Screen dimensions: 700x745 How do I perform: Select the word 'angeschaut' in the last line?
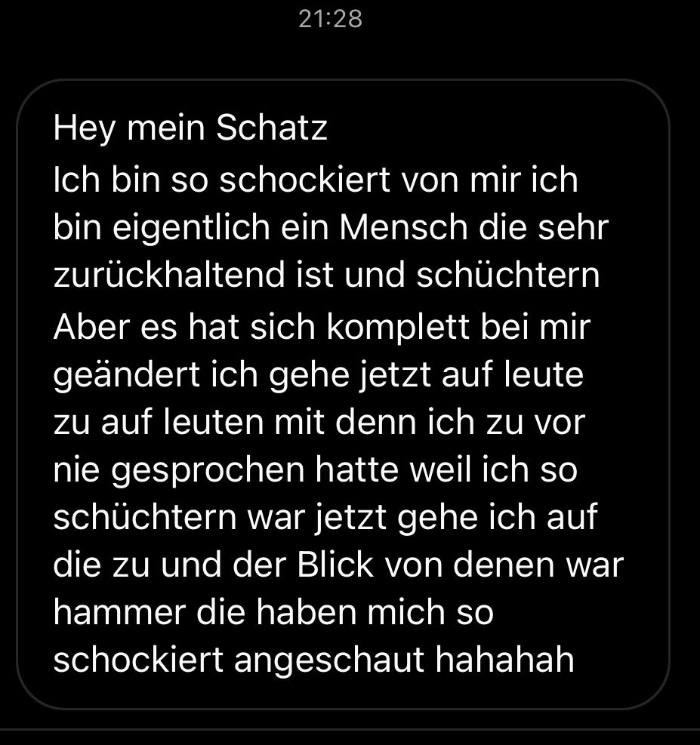click(328, 661)
